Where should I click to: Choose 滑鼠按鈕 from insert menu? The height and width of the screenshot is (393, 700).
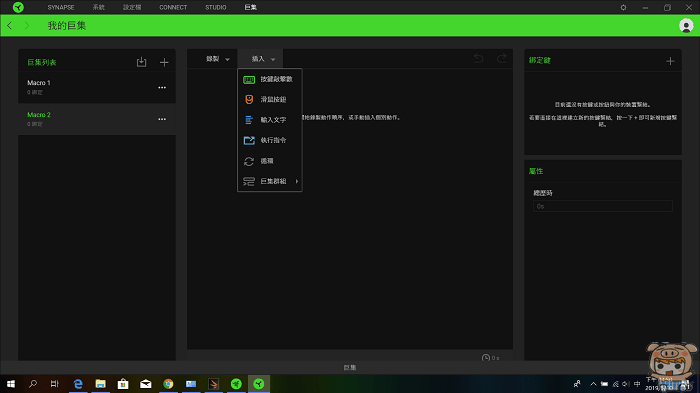(273, 100)
